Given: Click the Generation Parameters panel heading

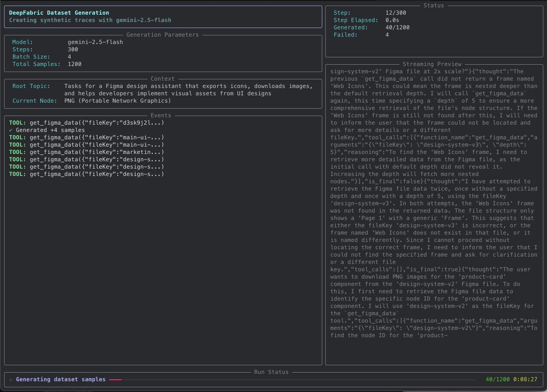Looking at the screenshot, I should point(162,35).
